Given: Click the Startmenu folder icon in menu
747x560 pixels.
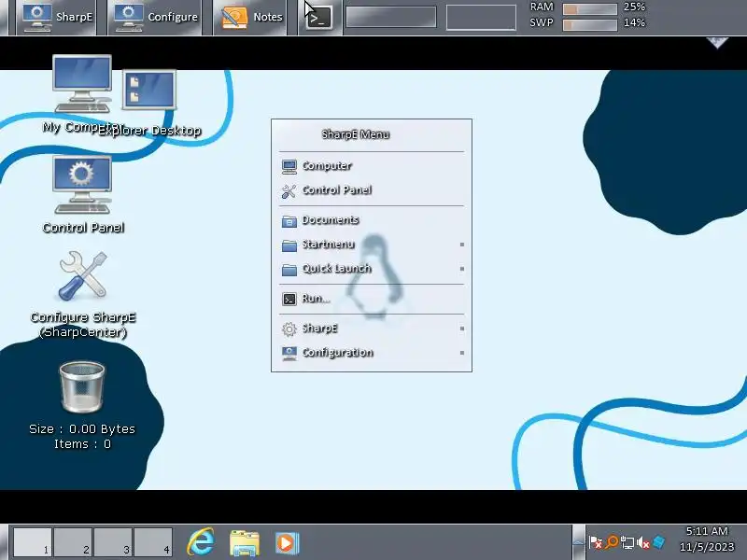Looking at the screenshot, I should [289, 245].
